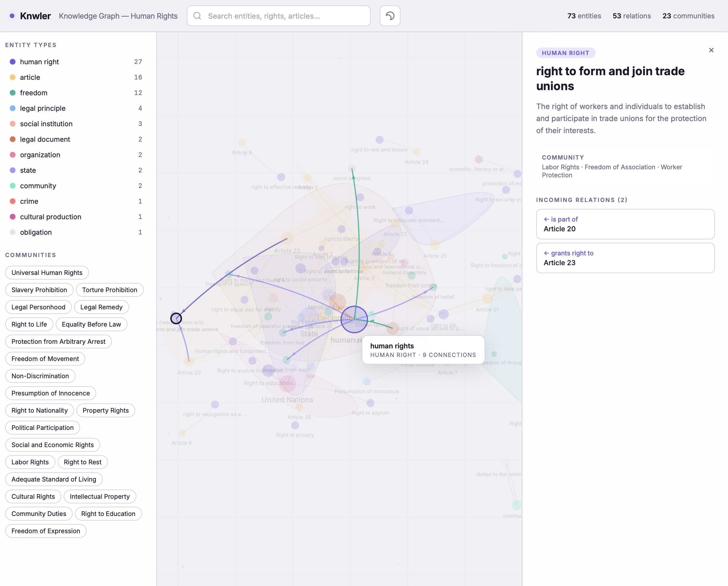
Task: Toggle the article entity type filter
Action: [x=30, y=77]
